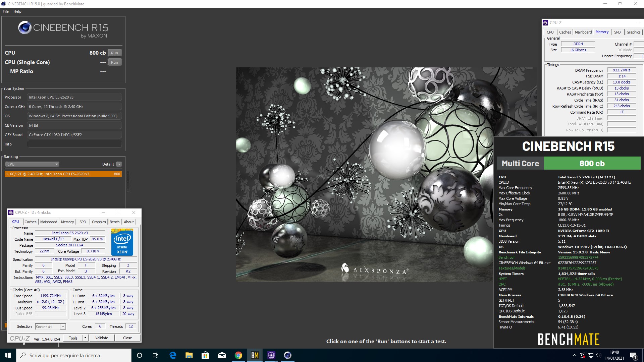The image size is (644, 362).
Task: Open the Socket #1 selection dropdown
Action: [x=50, y=327]
